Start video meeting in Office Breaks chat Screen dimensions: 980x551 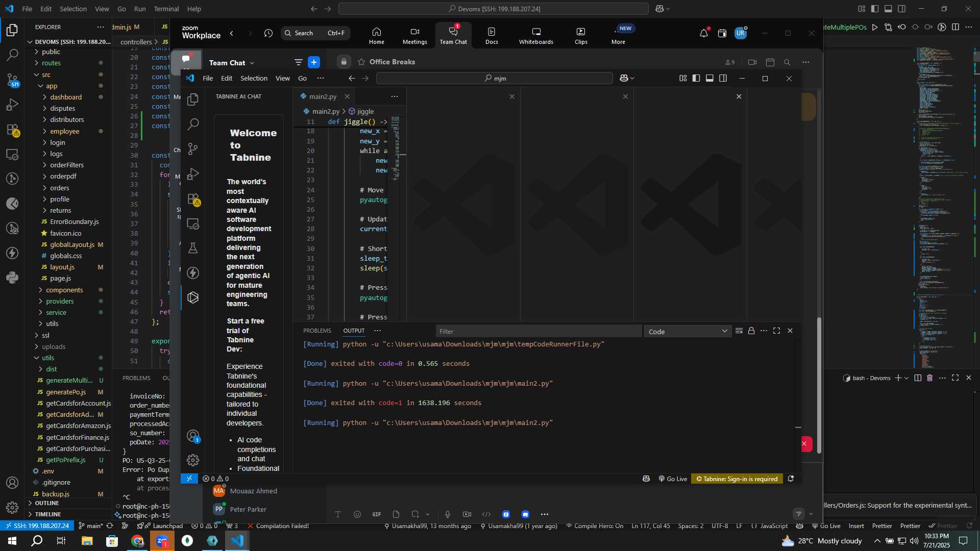(752, 62)
